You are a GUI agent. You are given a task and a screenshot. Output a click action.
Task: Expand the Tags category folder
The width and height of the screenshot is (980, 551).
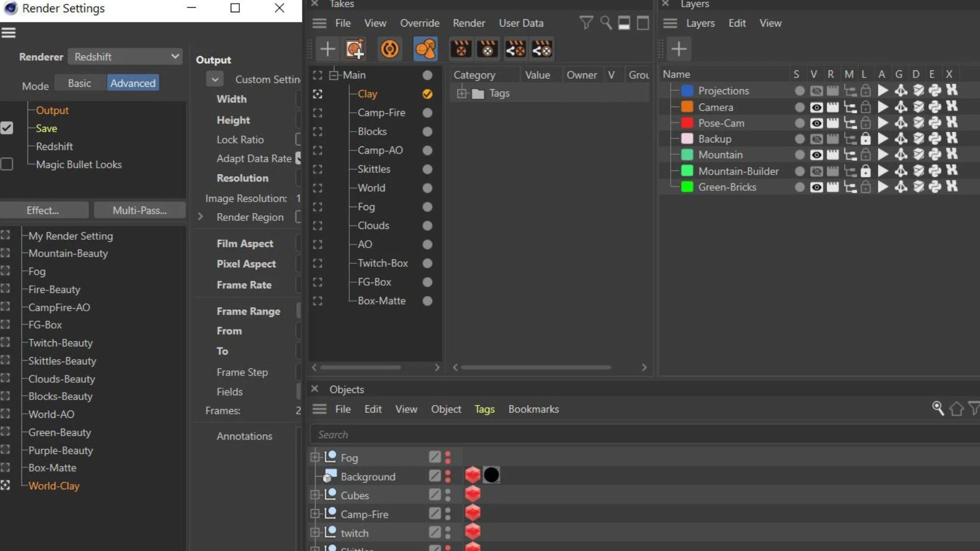click(462, 93)
